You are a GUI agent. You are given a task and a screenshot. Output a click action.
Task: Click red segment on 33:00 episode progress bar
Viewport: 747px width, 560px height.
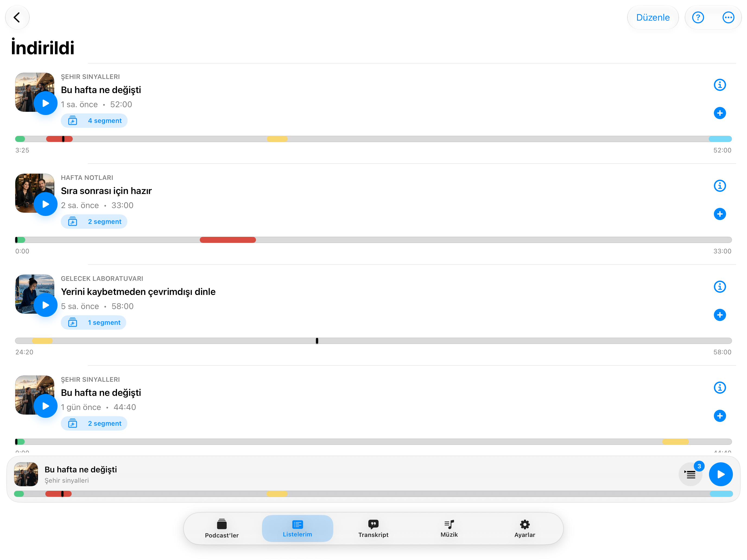pyautogui.click(x=228, y=240)
